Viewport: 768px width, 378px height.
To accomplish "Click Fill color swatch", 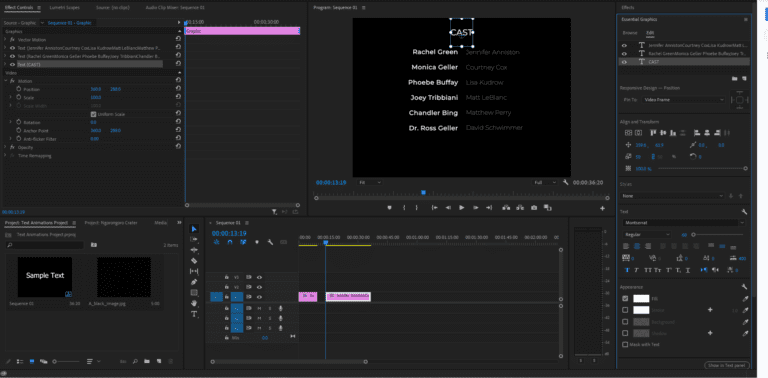I will (x=641, y=298).
